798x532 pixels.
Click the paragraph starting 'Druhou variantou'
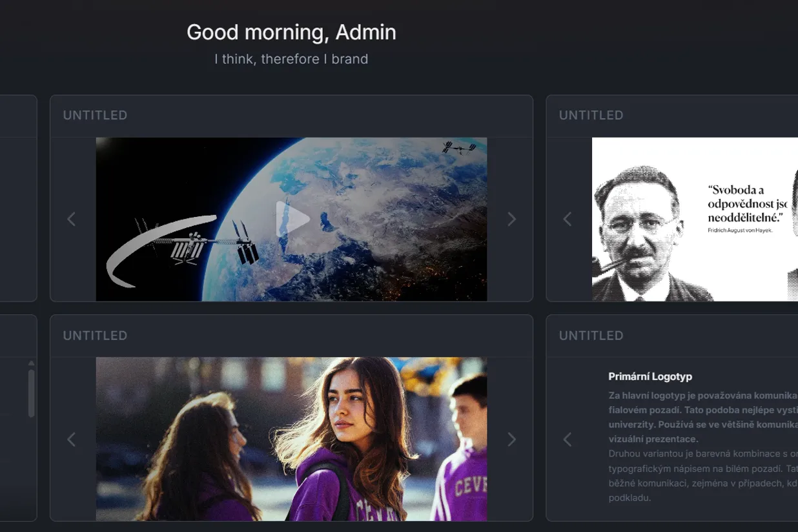(x=703, y=476)
